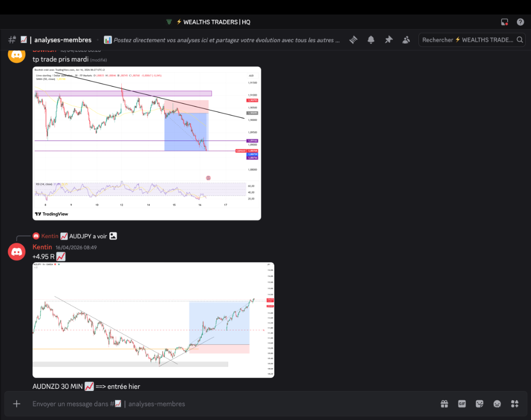Click Kentin's red Discord avatar beside the message
The image size is (531, 420).
coord(17,252)
